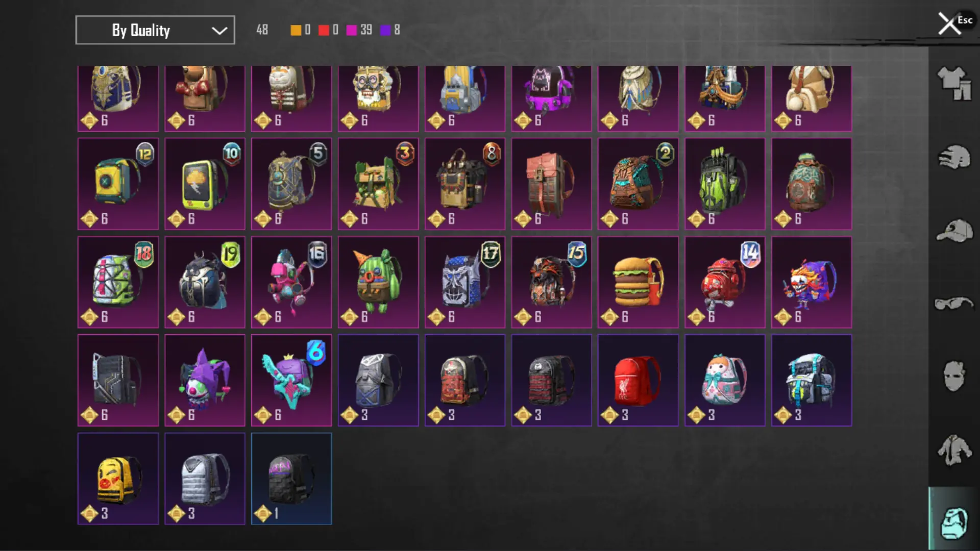
Task: Select the helmet category icon
Action: coord(953,157)
